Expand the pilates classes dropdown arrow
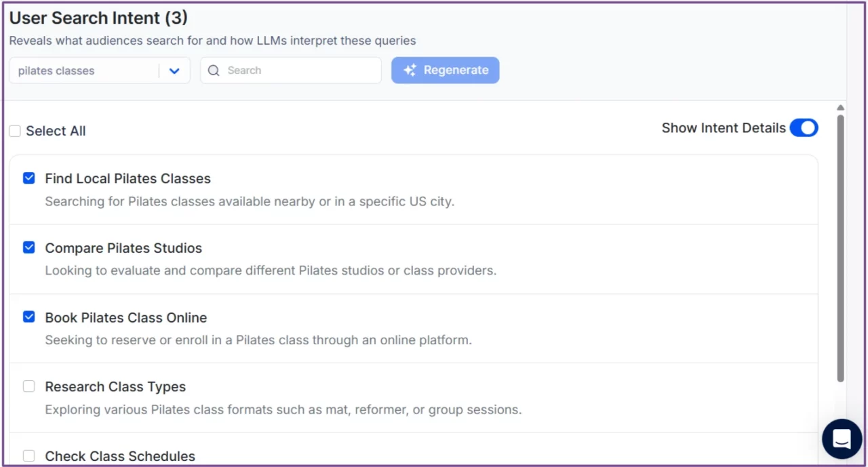 coord(174,71)
